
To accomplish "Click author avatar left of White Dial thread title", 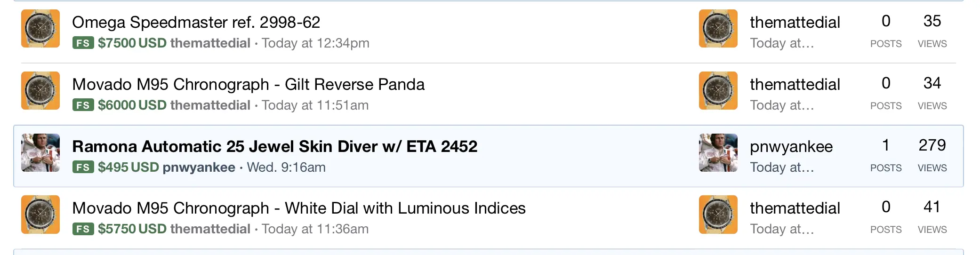I will pos(40,215).
